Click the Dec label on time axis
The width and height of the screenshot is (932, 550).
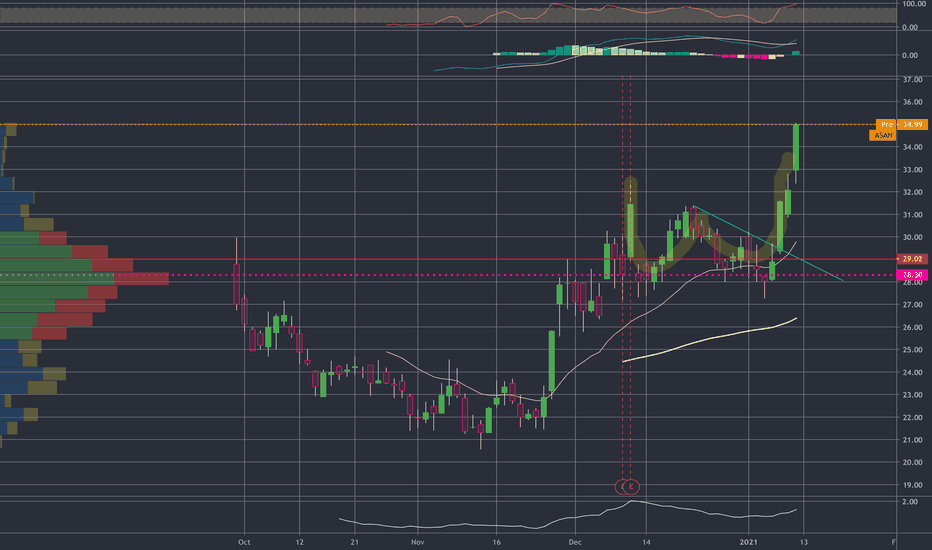click(x=575, y=542)
